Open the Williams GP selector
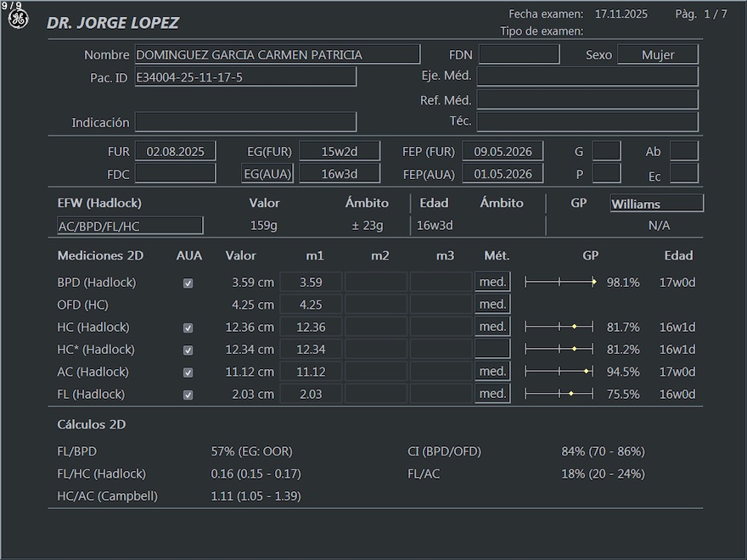The height and width of the screenshot is (560, 747). [x=656, y=204]
